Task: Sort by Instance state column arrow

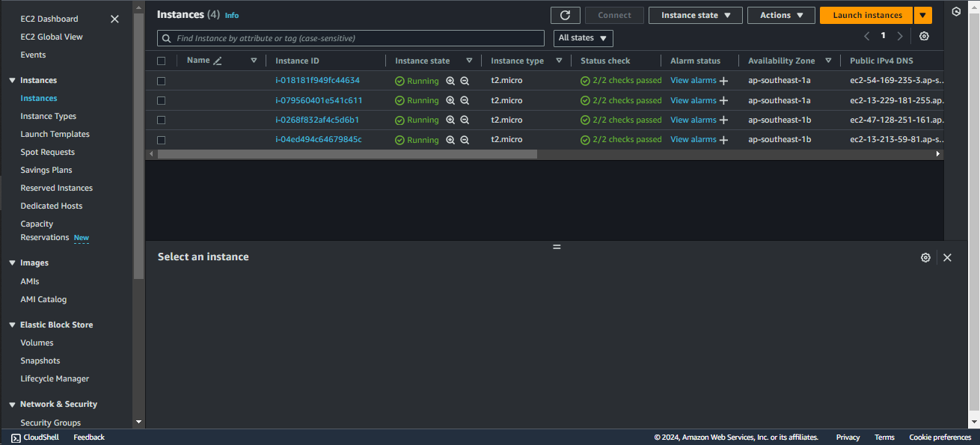Action: [469, 61]
